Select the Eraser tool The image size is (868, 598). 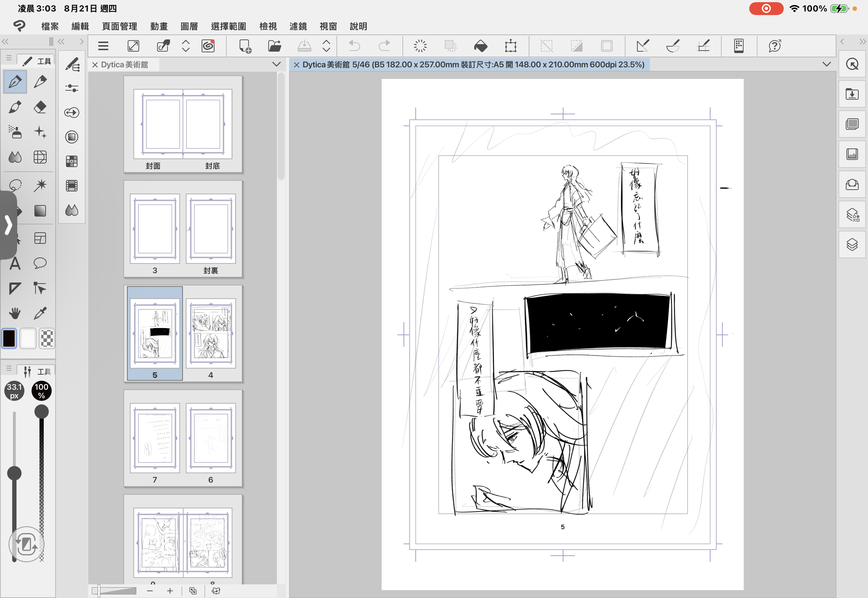point(40,107)
